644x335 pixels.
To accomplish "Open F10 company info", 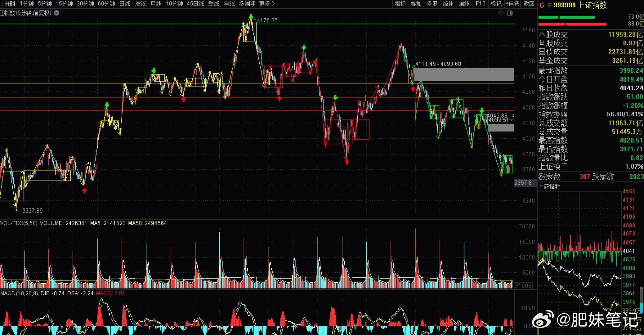I will [x=480, y=3].
